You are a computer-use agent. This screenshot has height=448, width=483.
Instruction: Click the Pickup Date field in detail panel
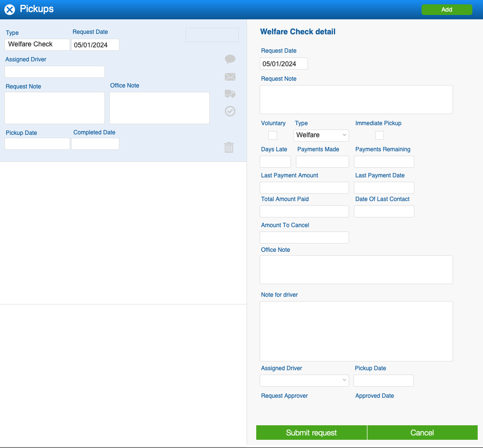pos(383,380)
